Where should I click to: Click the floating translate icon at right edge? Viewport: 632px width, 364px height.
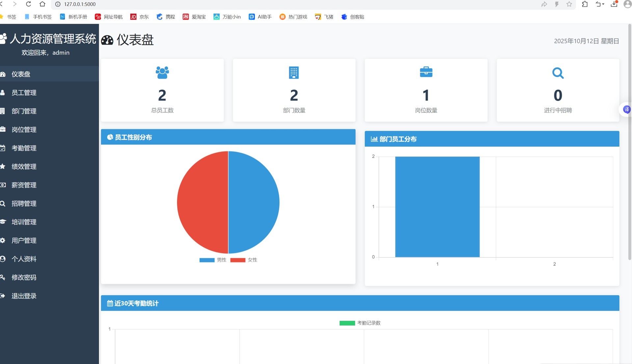(x=626, y=109)
